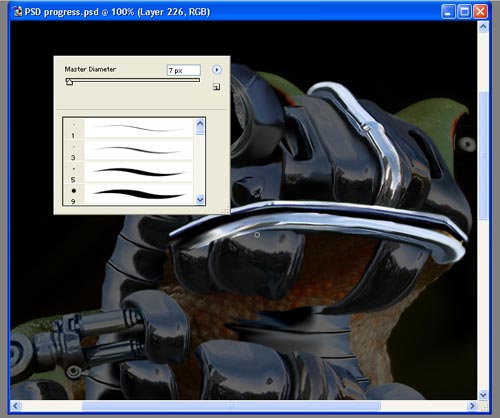Click the vertical scrollbar thumb of document

tap(483, 155)
